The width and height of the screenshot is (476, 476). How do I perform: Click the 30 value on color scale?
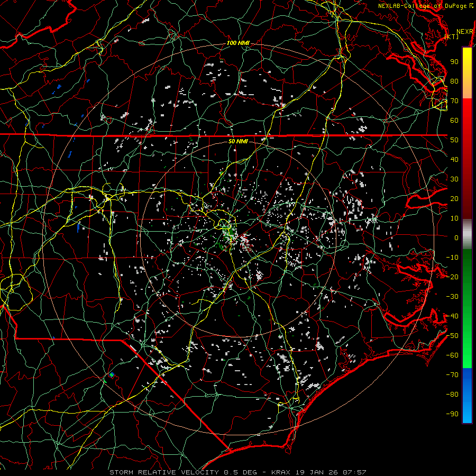pos(454,179)
